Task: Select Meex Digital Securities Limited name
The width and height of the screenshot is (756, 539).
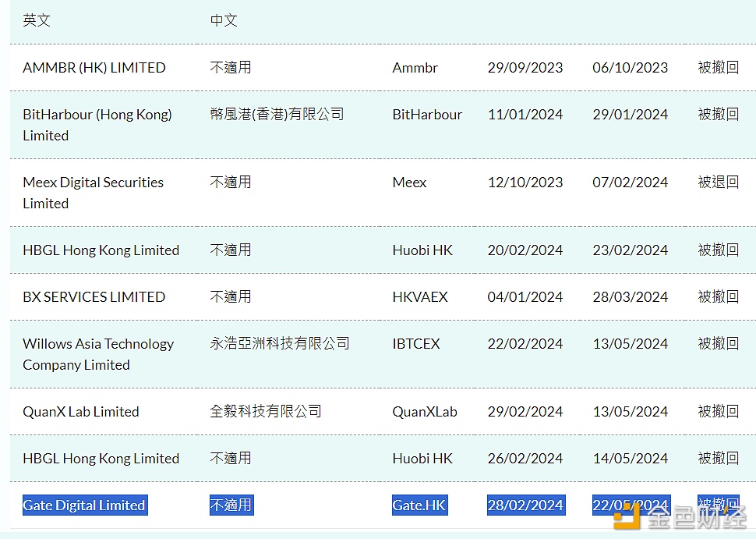Action: (x=93, y=193)
